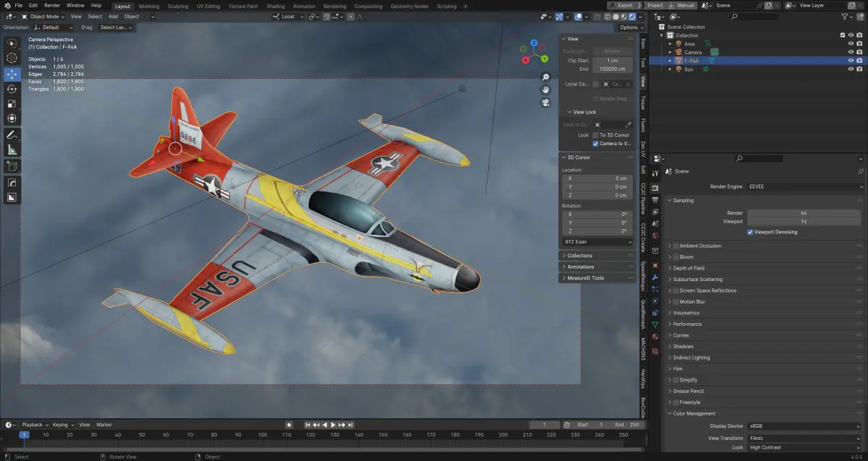The width and height of the screenshot is (868, 461).
Task: Open the Modifiers wrench properties tab
Action: click(x=655, y=277)
